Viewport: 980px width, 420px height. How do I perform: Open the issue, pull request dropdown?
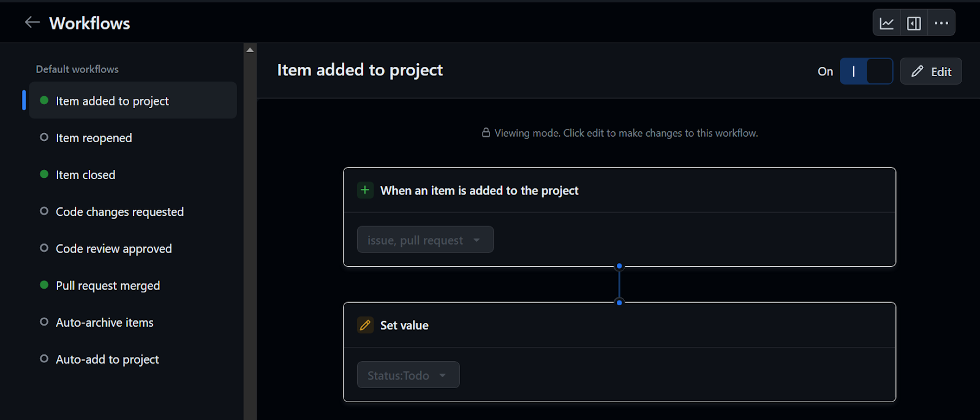(424, 239)
